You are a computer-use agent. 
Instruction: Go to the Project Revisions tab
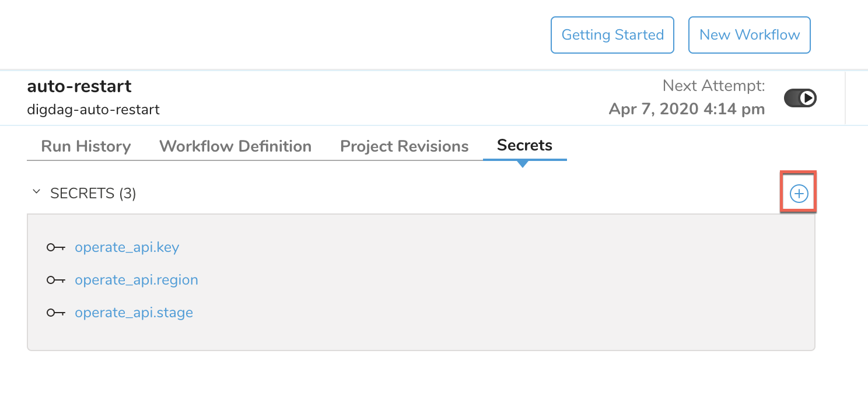[404, 146]
